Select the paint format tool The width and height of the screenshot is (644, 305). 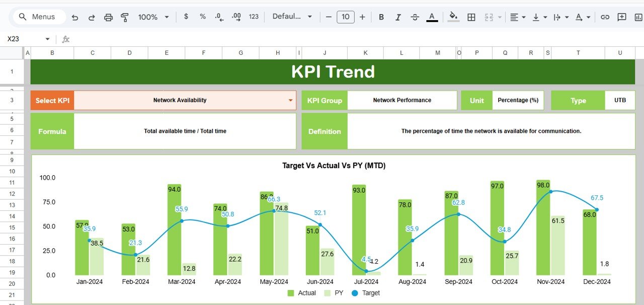pos(125,17)
